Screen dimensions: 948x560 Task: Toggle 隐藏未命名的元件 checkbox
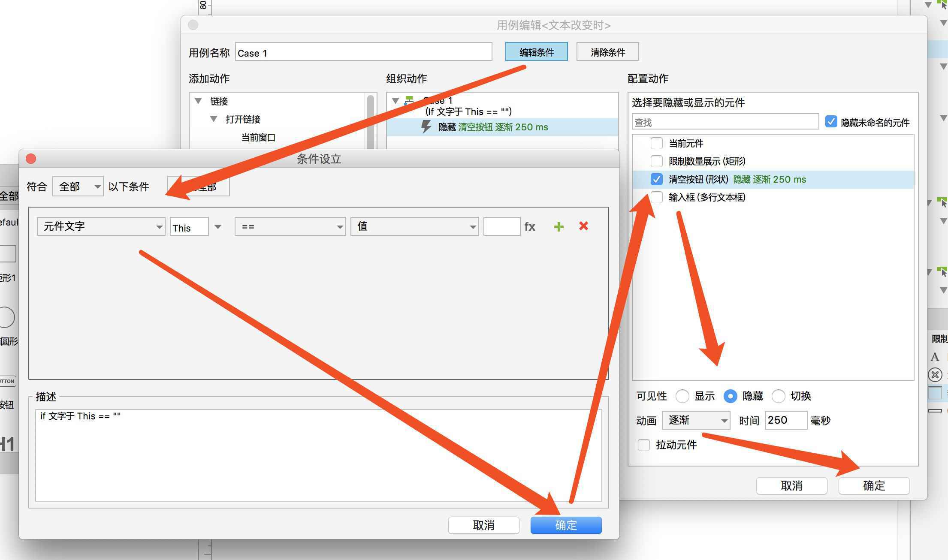[831, 122]
